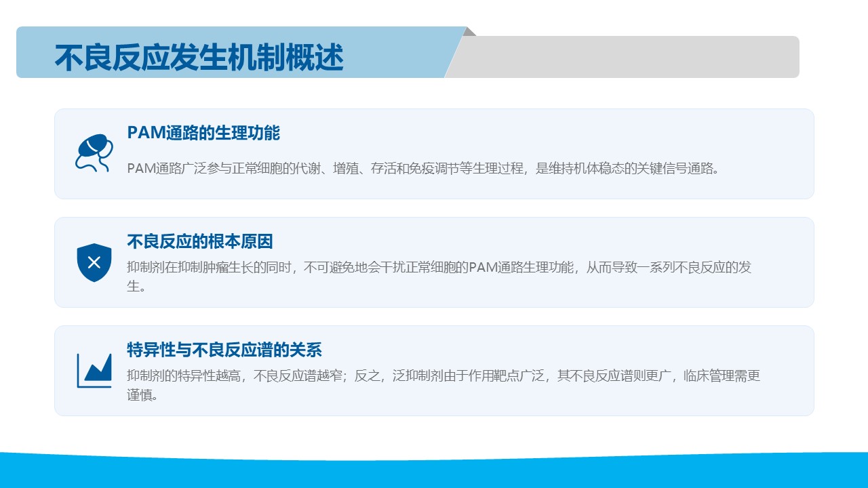Click the small gray fold triangle above title banner

point(469,31)
